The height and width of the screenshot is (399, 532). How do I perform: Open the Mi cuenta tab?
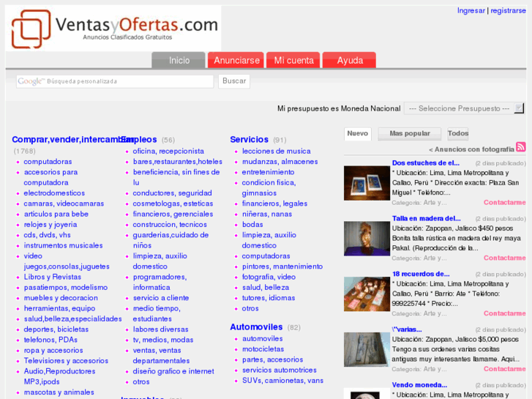(x=293, y=61)
